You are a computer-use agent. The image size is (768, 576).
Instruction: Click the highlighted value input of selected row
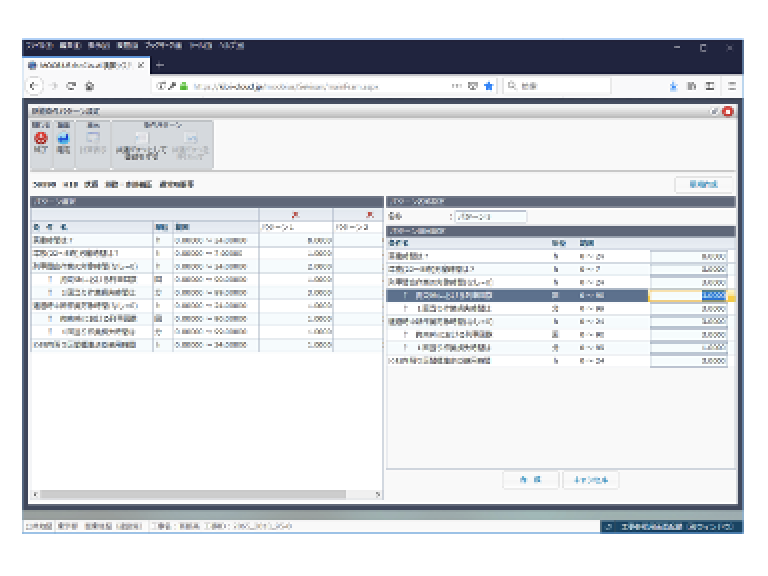click(689, 295)
